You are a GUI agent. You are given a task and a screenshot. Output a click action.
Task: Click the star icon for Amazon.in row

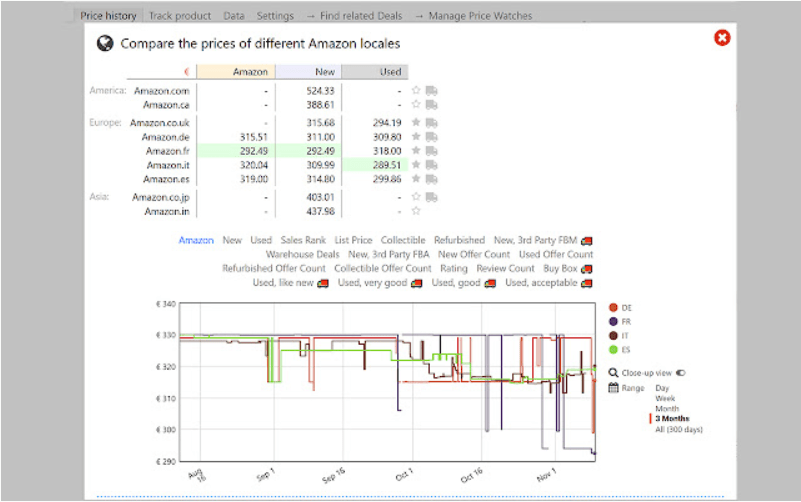coord(416,211)
